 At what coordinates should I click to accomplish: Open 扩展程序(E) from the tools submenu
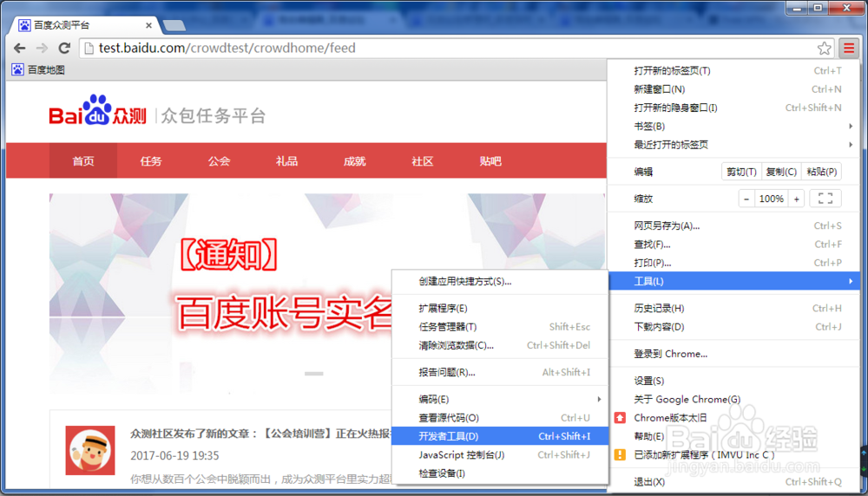500,308
